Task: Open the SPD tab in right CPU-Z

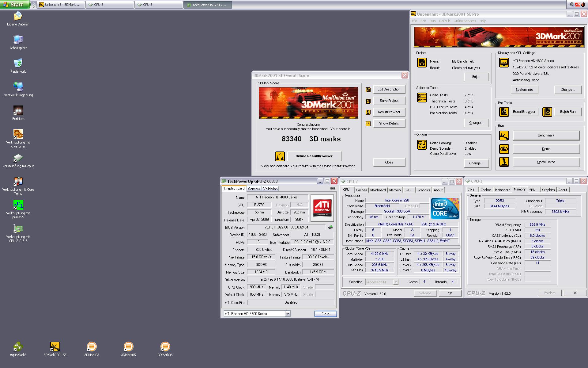Action: (532, 190)
